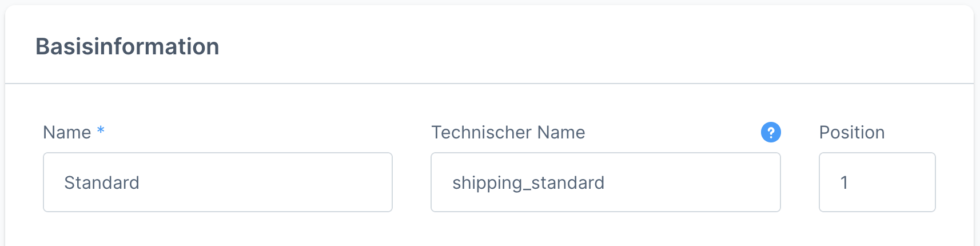980x246 pixels.
Task: Select the Position number field
Action: click(x=877, y=182)
